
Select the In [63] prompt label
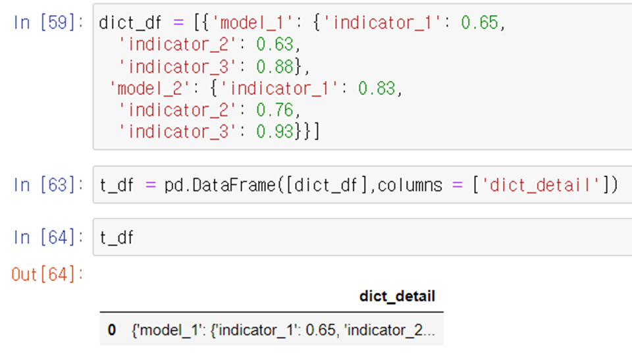point(48,185)
